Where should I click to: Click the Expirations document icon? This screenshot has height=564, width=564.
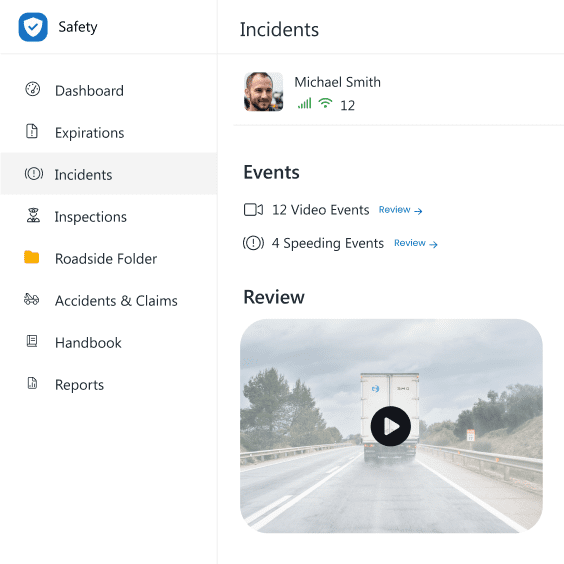(x=32, y=131)
